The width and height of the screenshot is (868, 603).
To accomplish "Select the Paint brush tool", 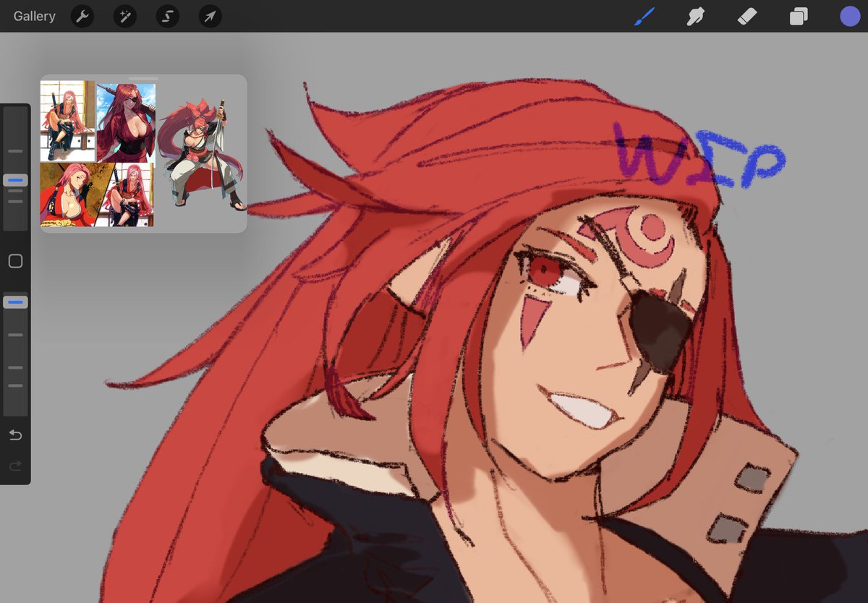I will tap(644, 16).
